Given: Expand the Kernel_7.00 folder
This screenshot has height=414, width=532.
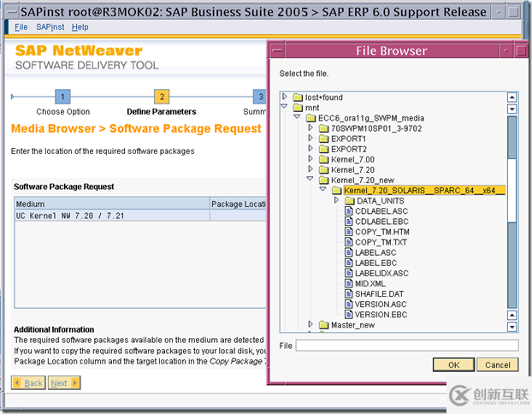Looking at the screenshot, I should click(310, 159).
